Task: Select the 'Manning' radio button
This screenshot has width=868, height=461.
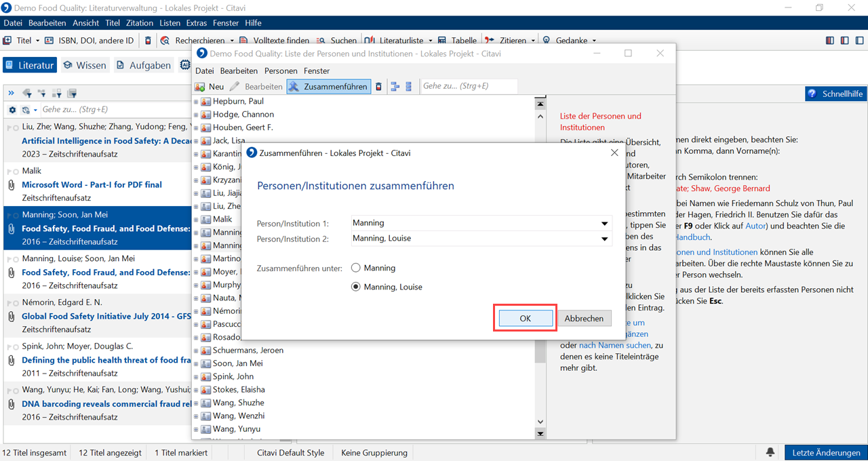Action: pyautogui.click(x=356, y=268)
